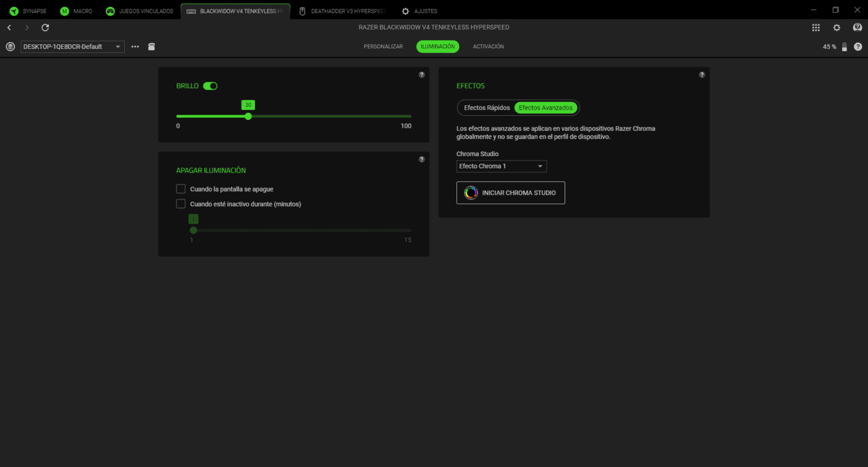
Task: Go back with the left arrow
Action: pyautogui.click(x=9, y=28)
